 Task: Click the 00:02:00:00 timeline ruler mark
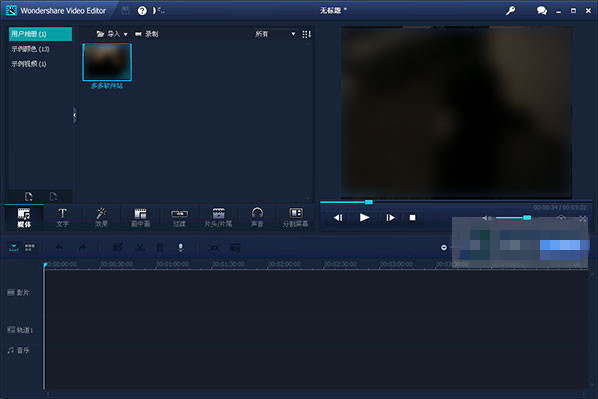pyautogui.click(x=284, y=264)
